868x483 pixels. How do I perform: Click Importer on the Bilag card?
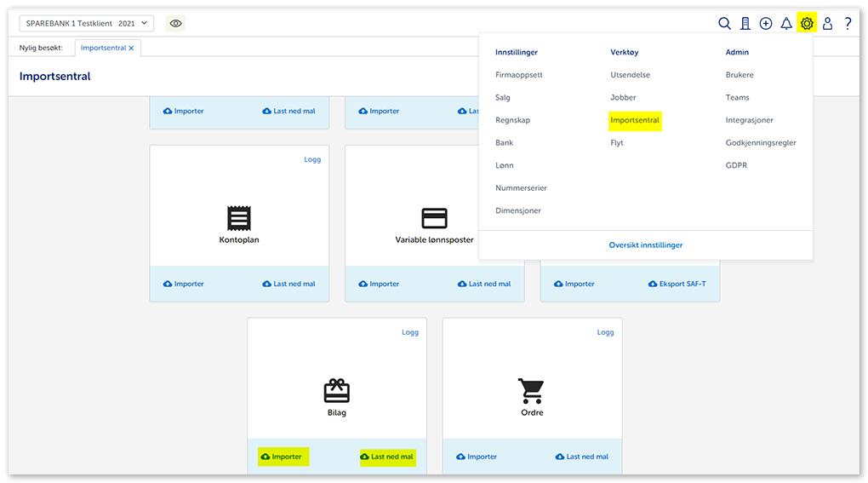pyautogui.click(x=282, y=457)
